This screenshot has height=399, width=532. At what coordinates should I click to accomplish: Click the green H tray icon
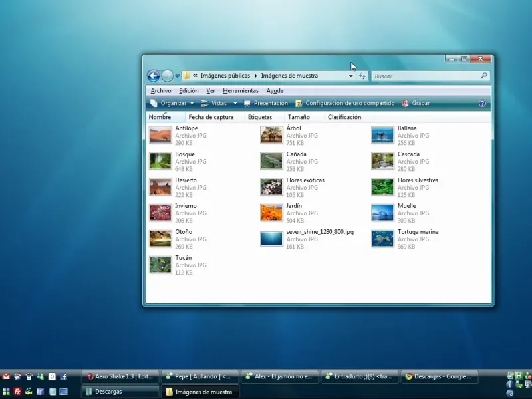tap(519, 376)
